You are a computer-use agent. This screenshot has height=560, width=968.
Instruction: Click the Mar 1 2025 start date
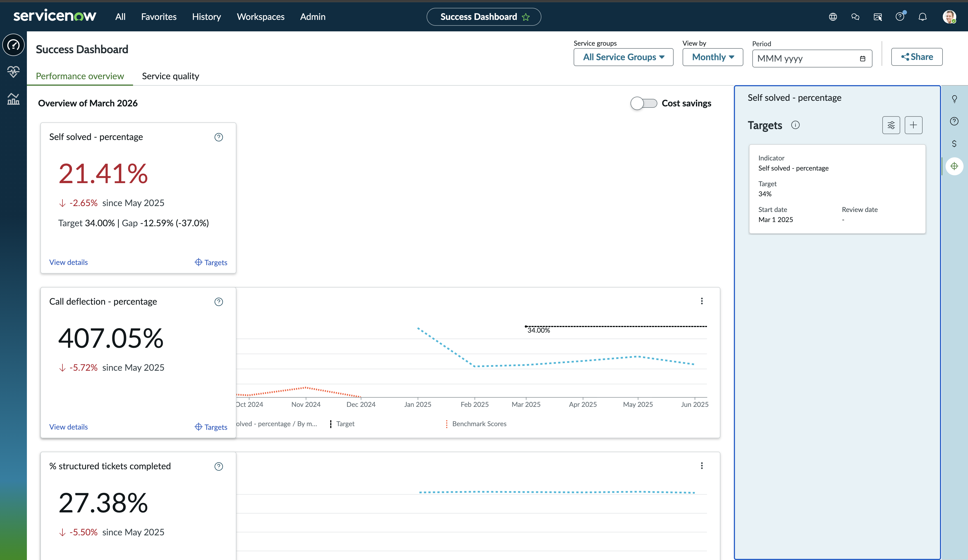776,220
